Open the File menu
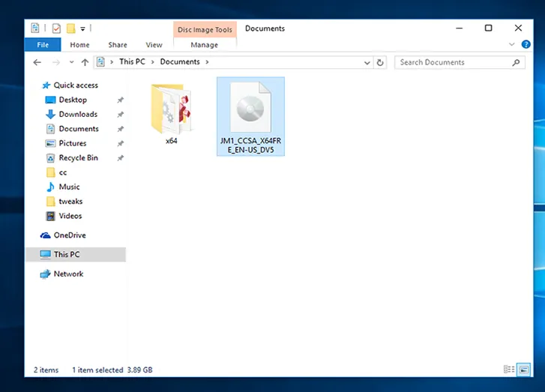545x392 pixels. click(43, 45)
